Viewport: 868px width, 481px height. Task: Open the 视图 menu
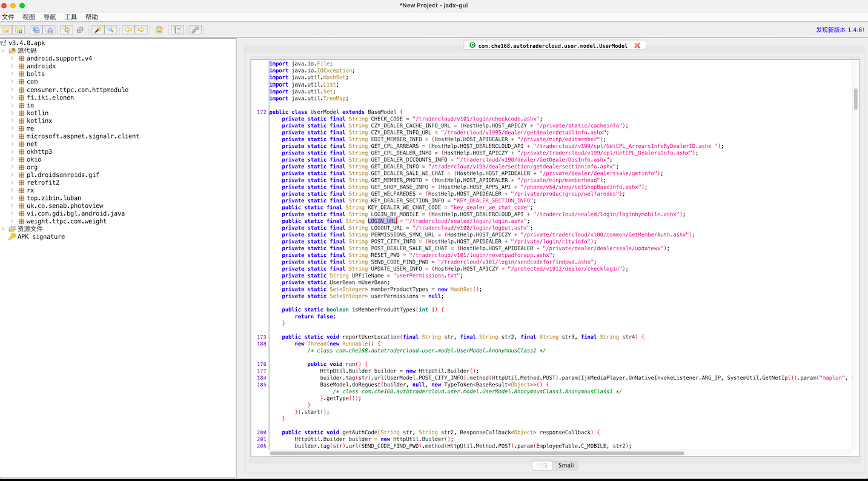coord(29,17)
